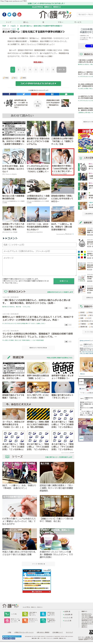Expand the 最近のコメントをさらに見る link
Viewport: 93px width, 644px height.
tap(38, 348)
